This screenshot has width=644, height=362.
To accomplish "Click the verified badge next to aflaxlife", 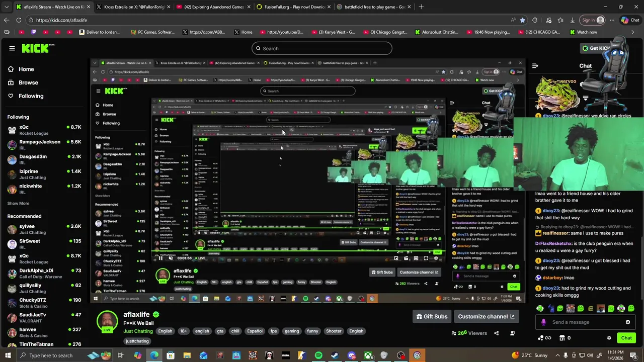I will coord(156,314).
